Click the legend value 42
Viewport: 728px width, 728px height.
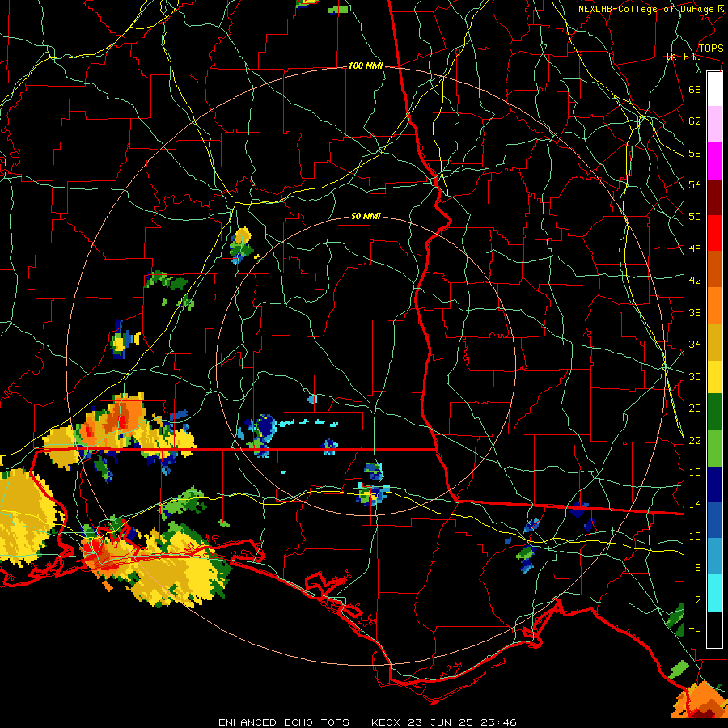click(x=695, y=281)
